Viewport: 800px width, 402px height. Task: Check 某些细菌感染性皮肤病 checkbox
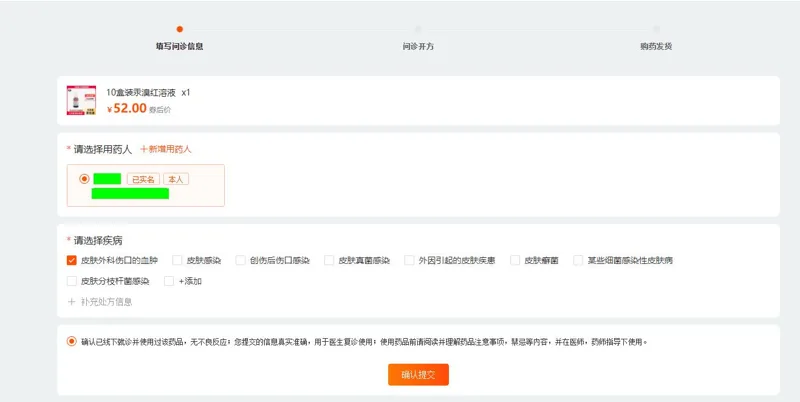tap(578, 260)
